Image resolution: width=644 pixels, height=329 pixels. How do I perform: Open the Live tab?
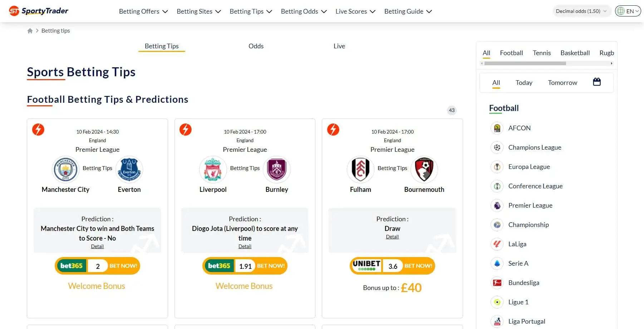point(339,46)
